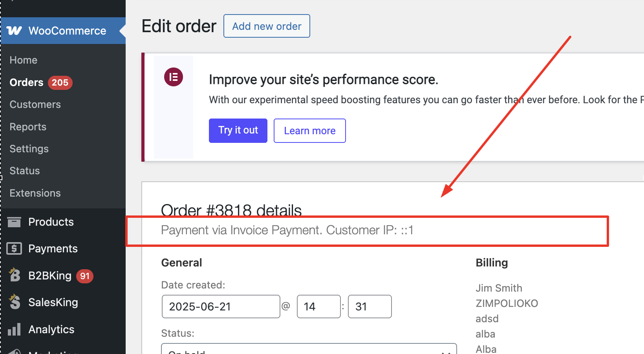The image size is (644, 354).
Task: Click billing company ZIMPOLIOKO text
Action: pos(507,303)
